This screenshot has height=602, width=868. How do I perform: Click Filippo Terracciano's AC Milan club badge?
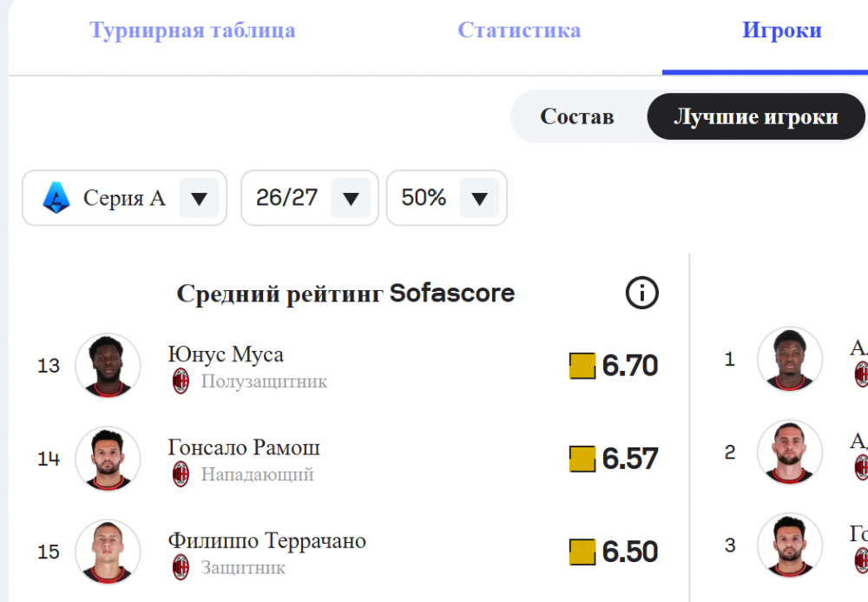[181, 567]
